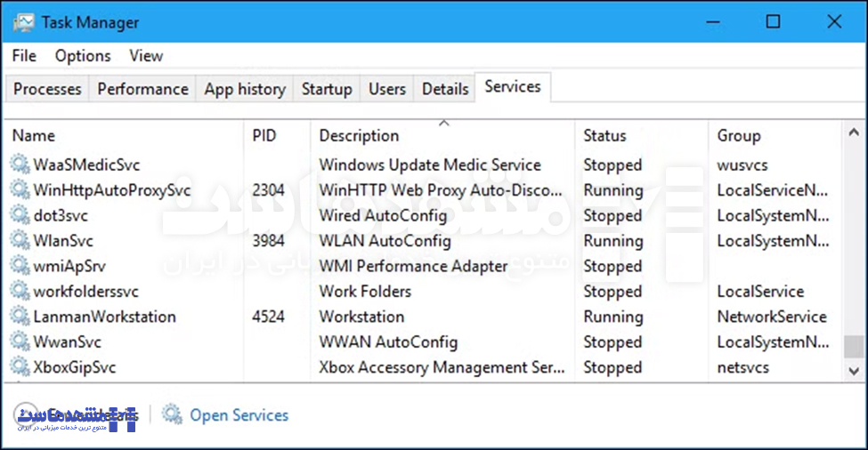Maximize the Task Manager window
The image size is (868, 450).
point(773,21)
